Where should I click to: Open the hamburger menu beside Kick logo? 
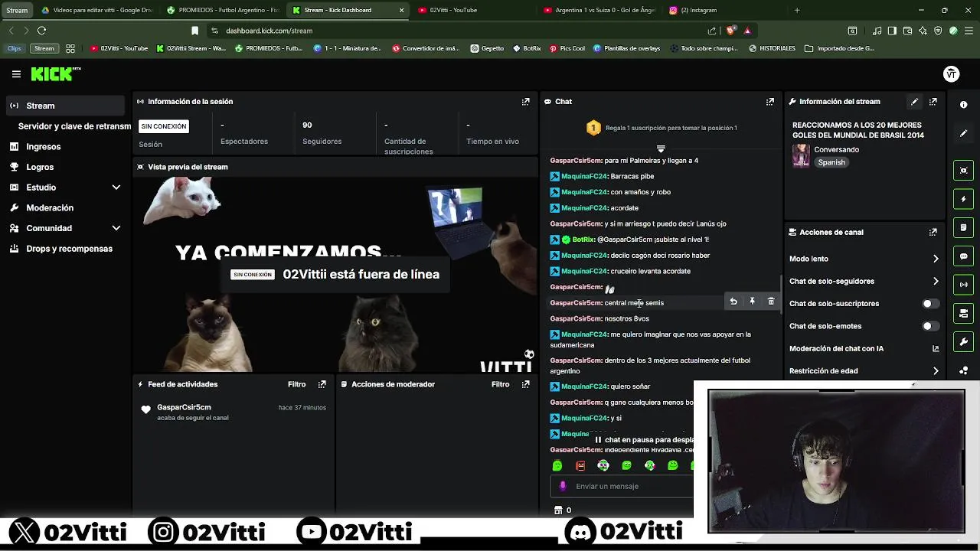tap(16, 74)
